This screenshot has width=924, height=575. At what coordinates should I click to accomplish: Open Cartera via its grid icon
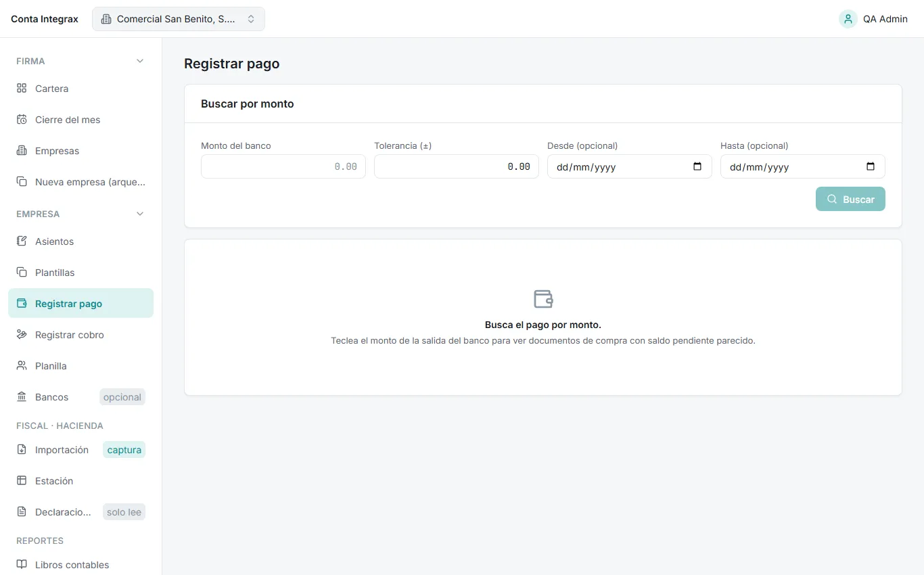point(22,89)
